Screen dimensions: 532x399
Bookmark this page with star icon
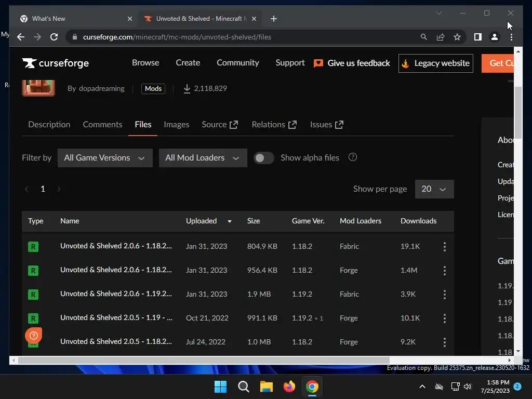coord(457,37)
